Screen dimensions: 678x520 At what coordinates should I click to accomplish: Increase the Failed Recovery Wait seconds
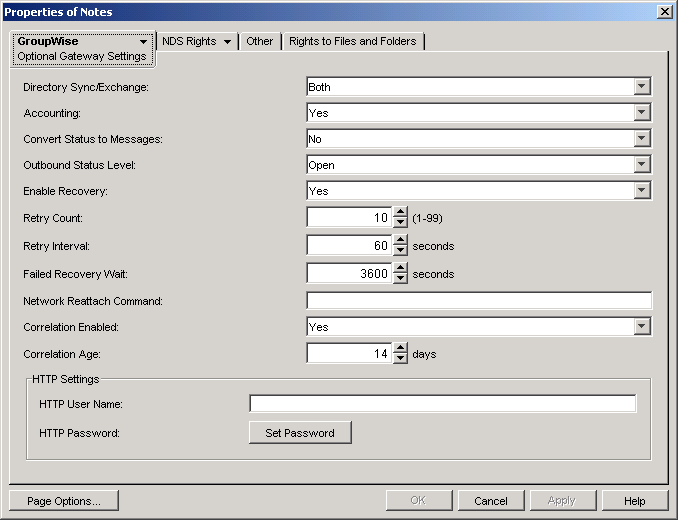(x=400, y=268)
